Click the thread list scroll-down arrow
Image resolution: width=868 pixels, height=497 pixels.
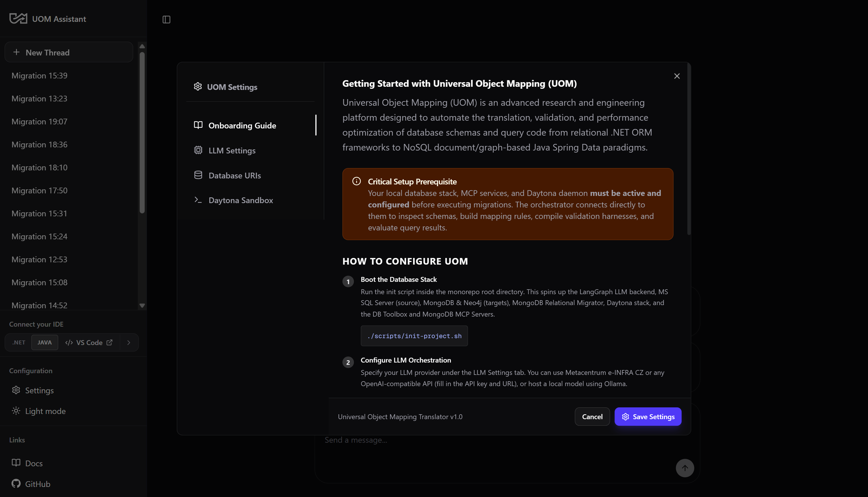(142, 305)
